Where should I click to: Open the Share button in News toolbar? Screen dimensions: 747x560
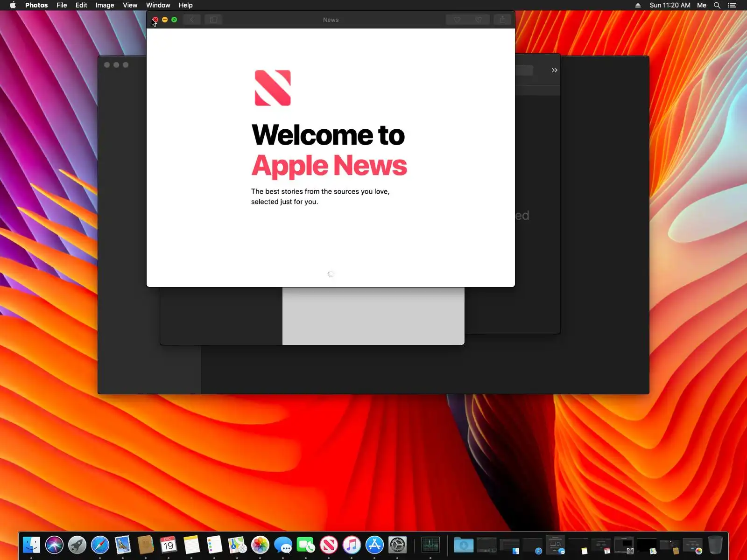coord(503,20)
